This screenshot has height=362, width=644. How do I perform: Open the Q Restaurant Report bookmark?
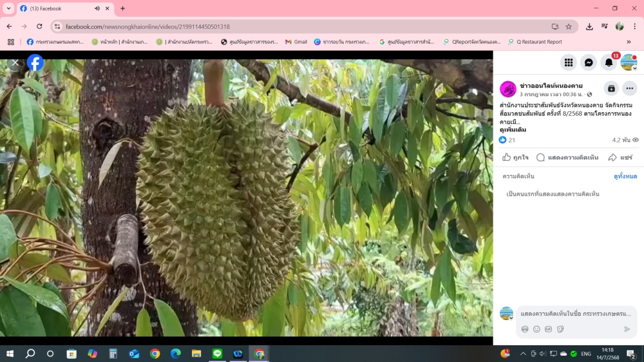[535, 42]
